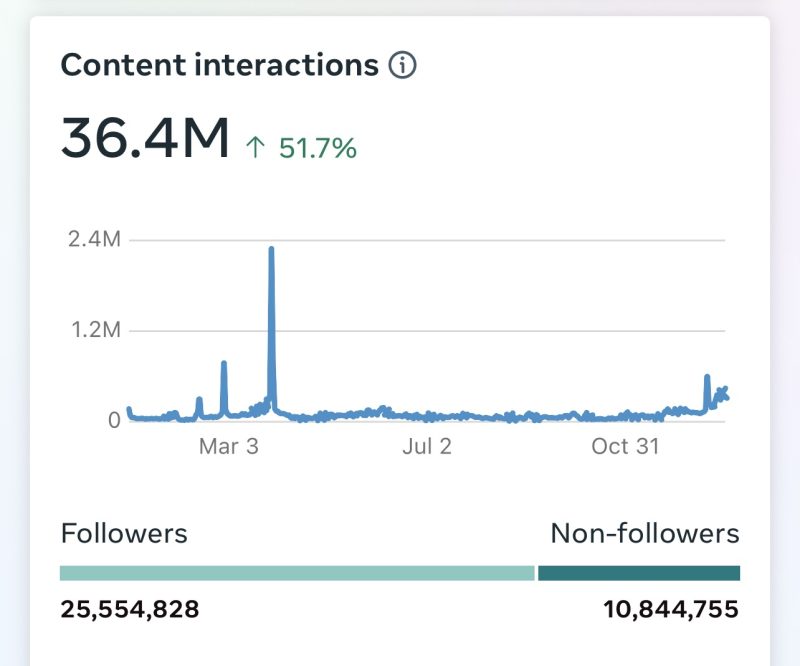This screenshot has height=666, width=800.
Task: Select the Content interactions heading
Action: click(x=219, y=66)
